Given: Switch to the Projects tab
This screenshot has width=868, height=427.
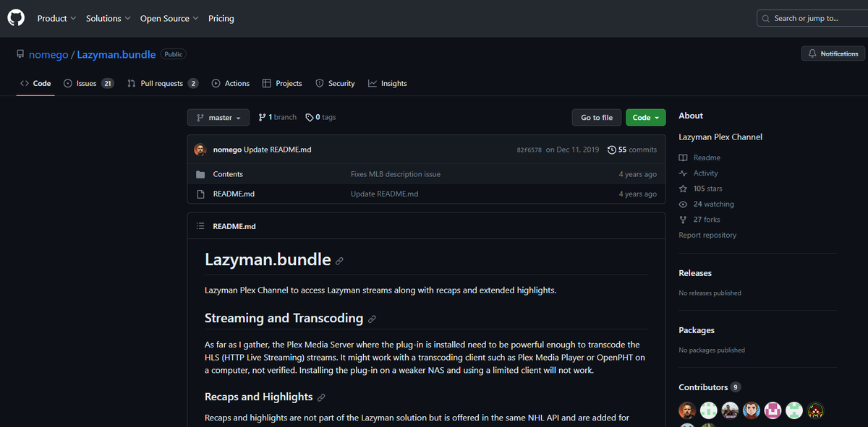Looking at the screenshot, I should [x=282, y=83].
